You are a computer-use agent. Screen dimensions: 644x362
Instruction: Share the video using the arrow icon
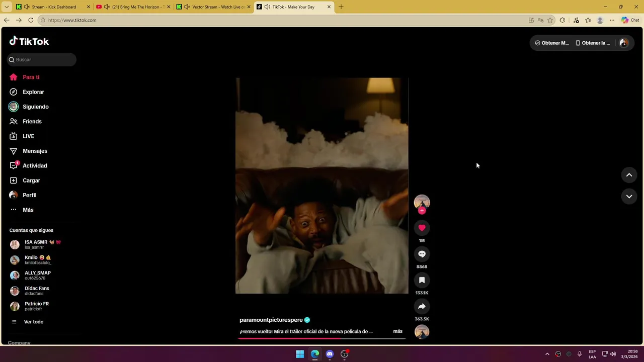[x=422, y=306]
